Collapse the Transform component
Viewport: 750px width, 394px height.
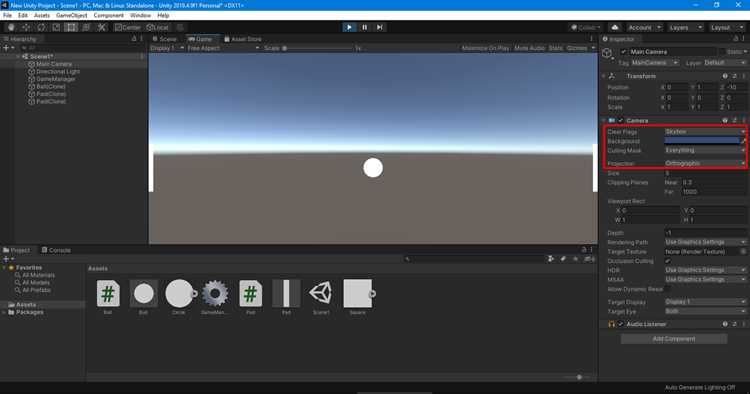604,76
